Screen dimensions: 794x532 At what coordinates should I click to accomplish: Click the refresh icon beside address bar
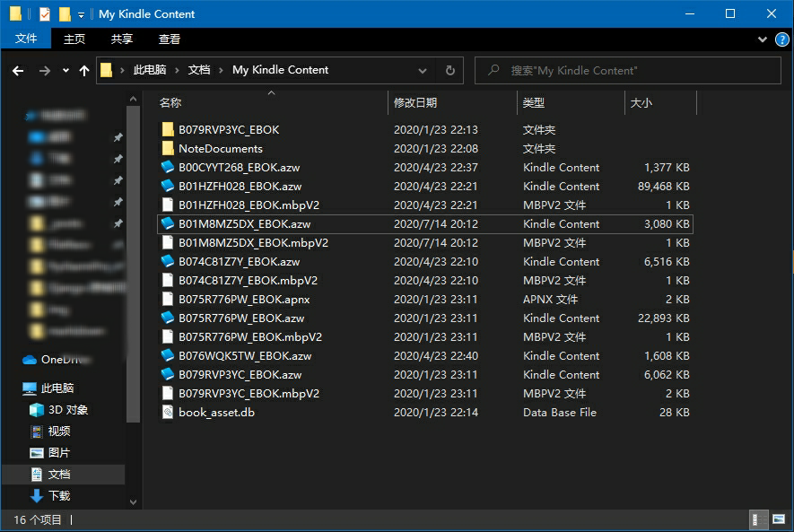450,70
